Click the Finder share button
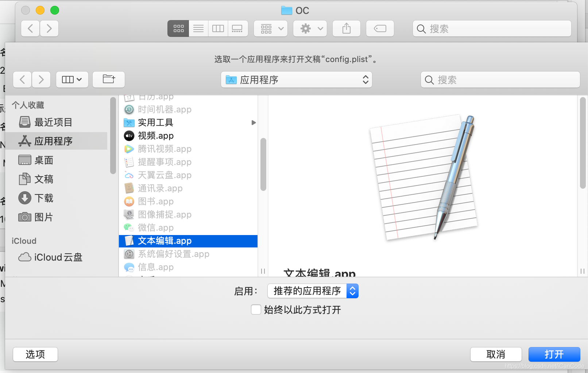This screenshot has width=588, height=373. (x=347, y=28)
